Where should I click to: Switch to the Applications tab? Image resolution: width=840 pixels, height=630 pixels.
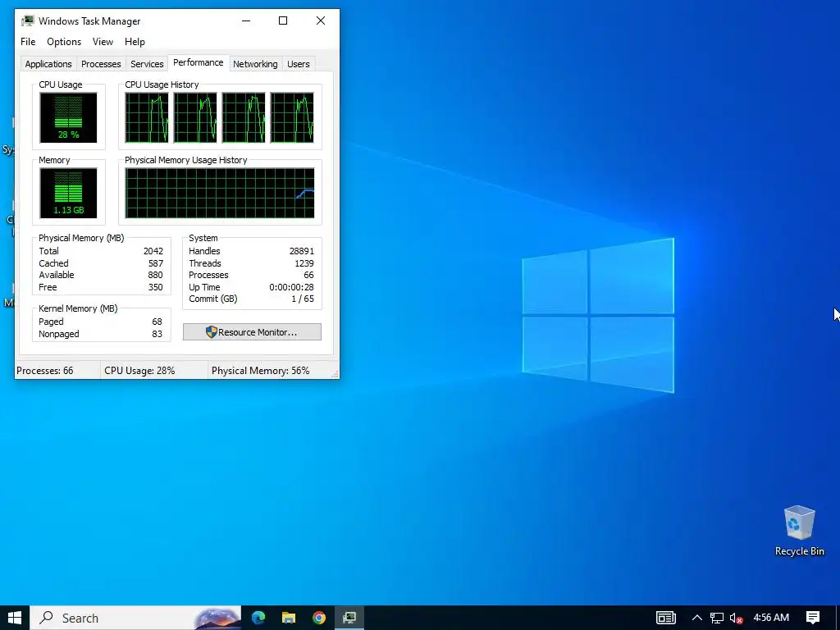click(x=48, y=64)
